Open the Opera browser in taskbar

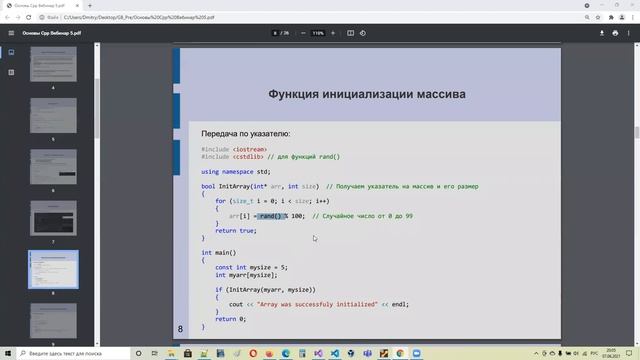tap(253, 353)
